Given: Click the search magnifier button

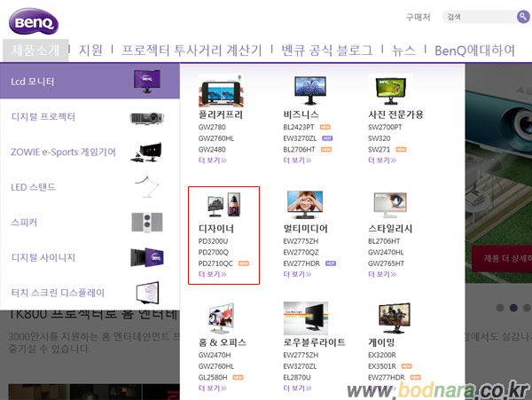Looking at the screenshot, I should (x=523, y=16).
